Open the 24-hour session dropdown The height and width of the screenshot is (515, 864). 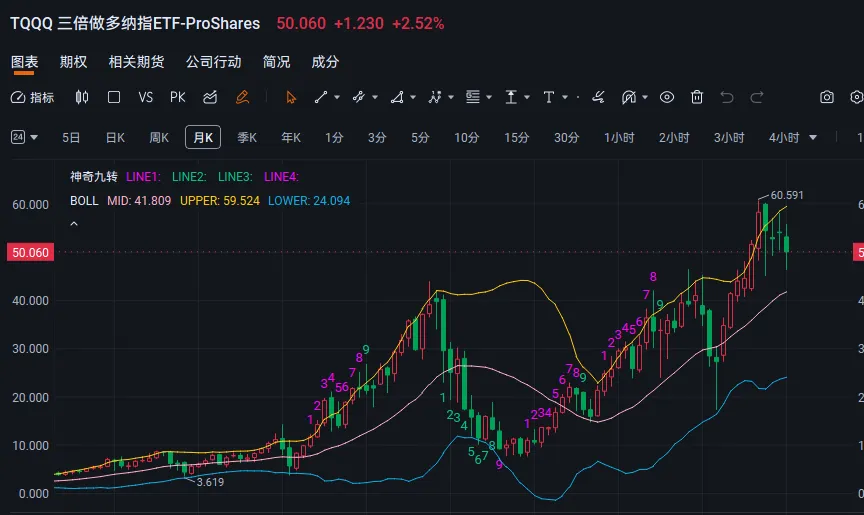24,137
